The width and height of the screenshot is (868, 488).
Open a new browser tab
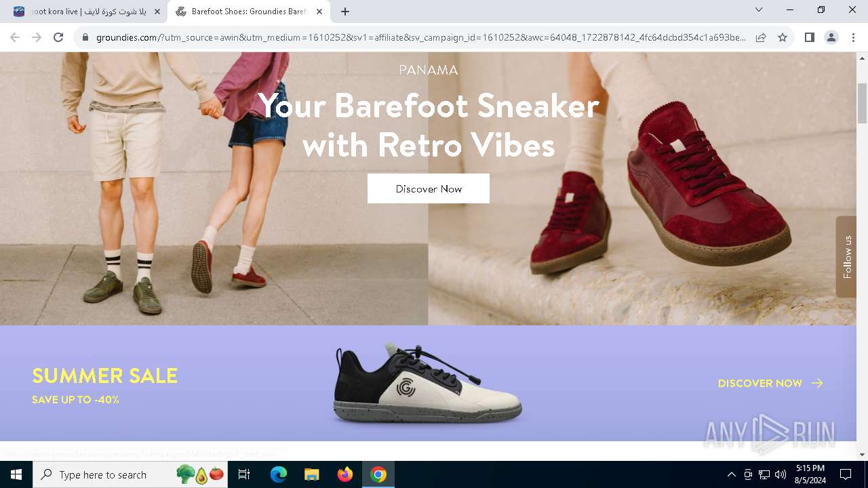pos(345,12)
